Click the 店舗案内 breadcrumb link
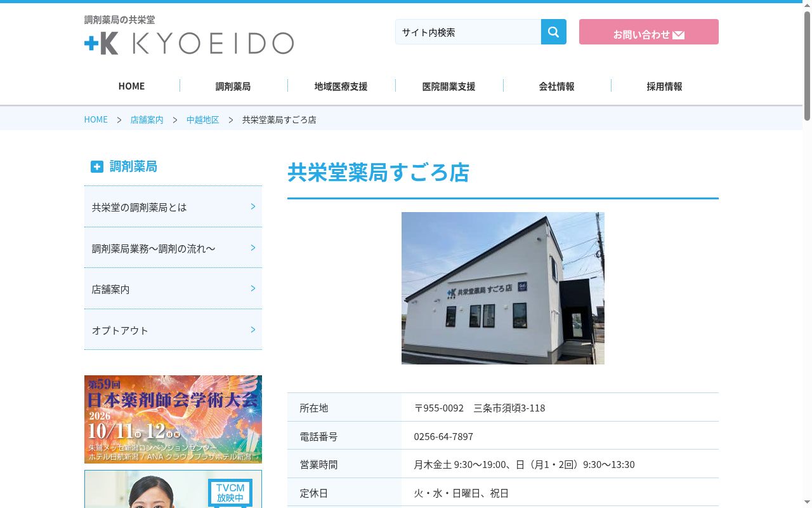The image size is (812, 508). click(x=147, y=119)
